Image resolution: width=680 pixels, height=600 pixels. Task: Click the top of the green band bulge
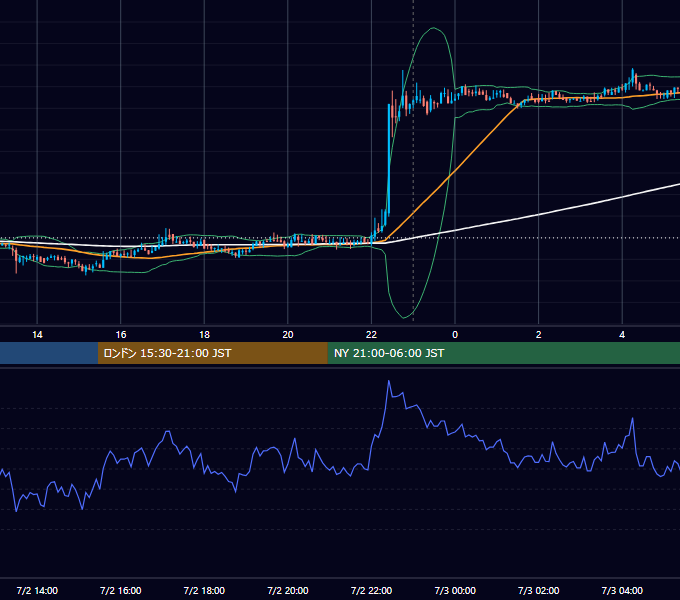click(433, 28)
